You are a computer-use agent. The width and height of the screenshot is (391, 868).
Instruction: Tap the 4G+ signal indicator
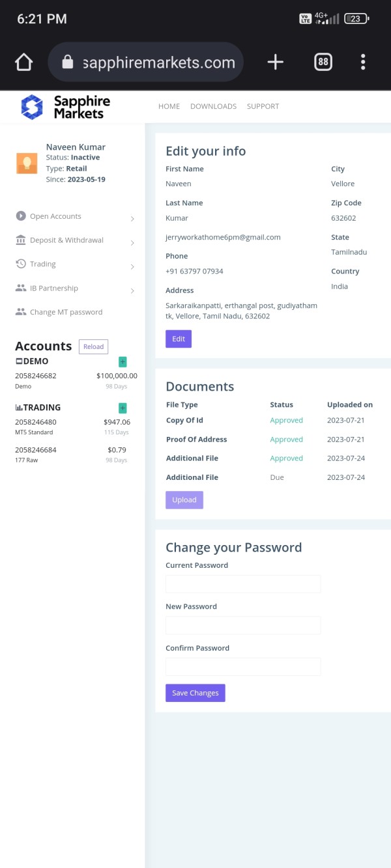[326, 18]
